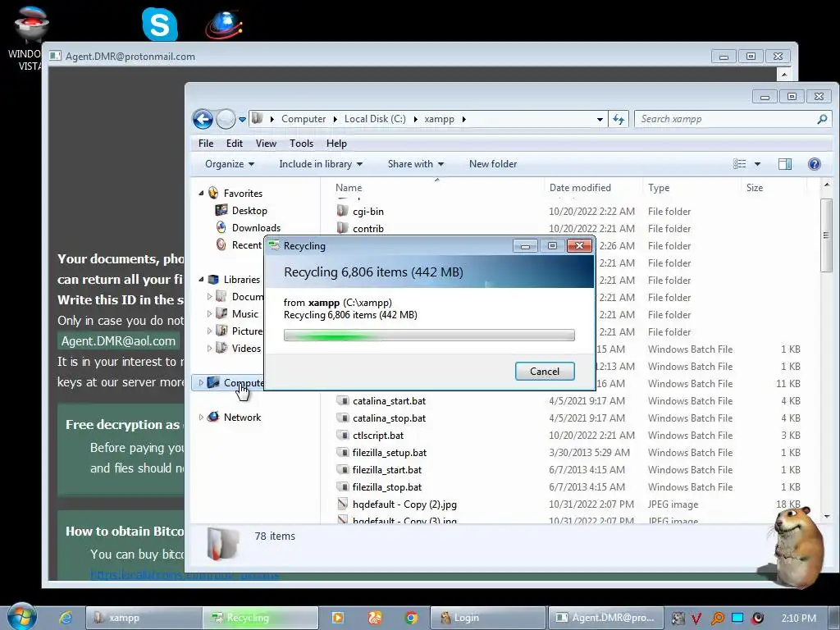Image resolution: width=840 pixels, height=630 pixels.
Task: Select the ctlscript.bat file icon
Action: pyautogui.click(x=343, y=435)
